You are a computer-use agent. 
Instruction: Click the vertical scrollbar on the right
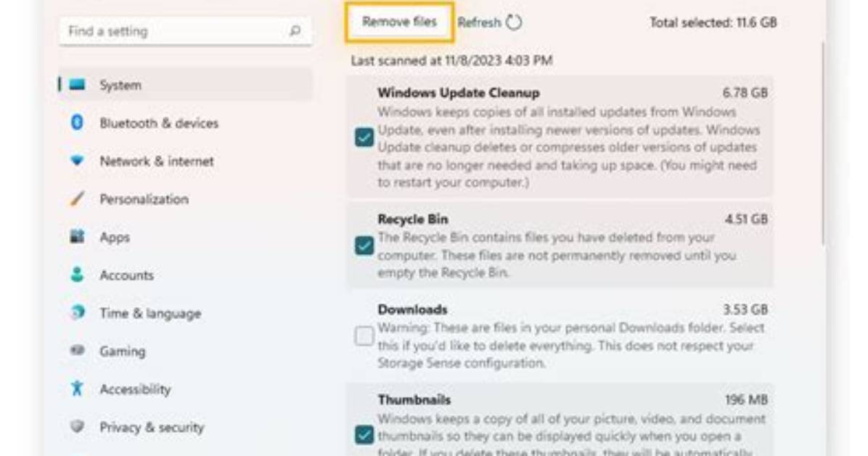824,144
